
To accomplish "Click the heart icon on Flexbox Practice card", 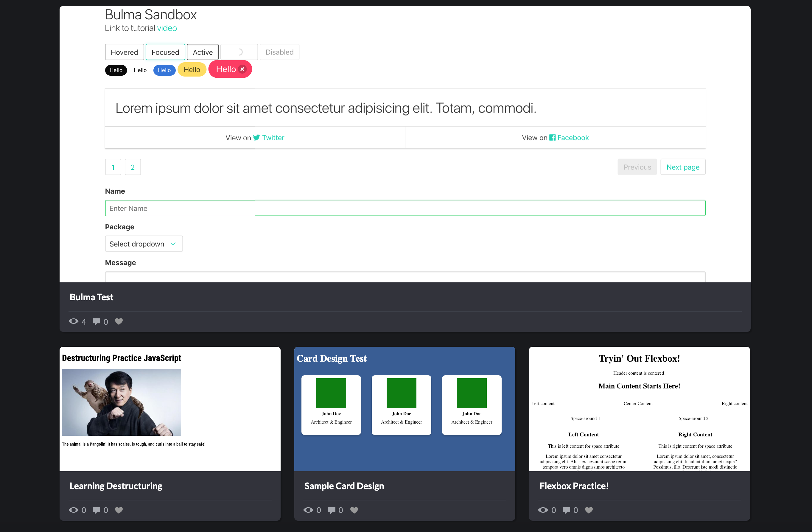I will [588, 510].
